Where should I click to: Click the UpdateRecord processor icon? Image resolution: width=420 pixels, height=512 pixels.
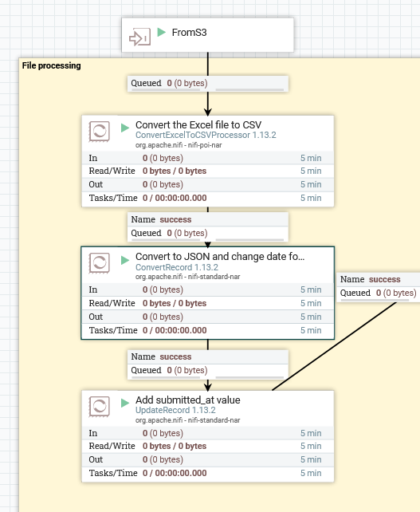pyautogui.click(x=99, y=407)
